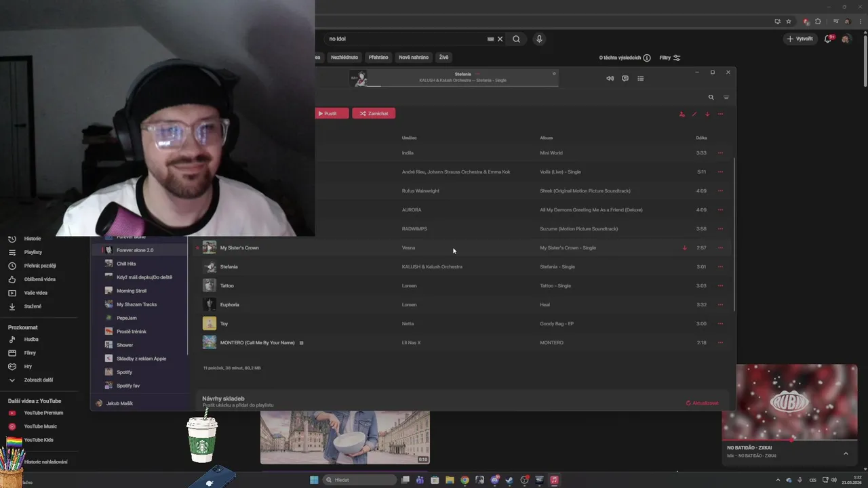Open YouTube notifications bell
This screenshot has width=868, height=488.
click(827, 39)
